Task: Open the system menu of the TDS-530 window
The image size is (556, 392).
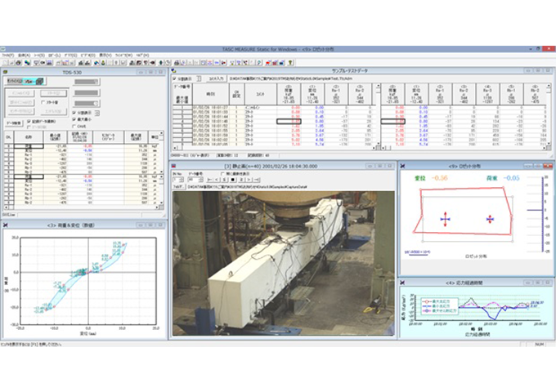Action: 6,72
